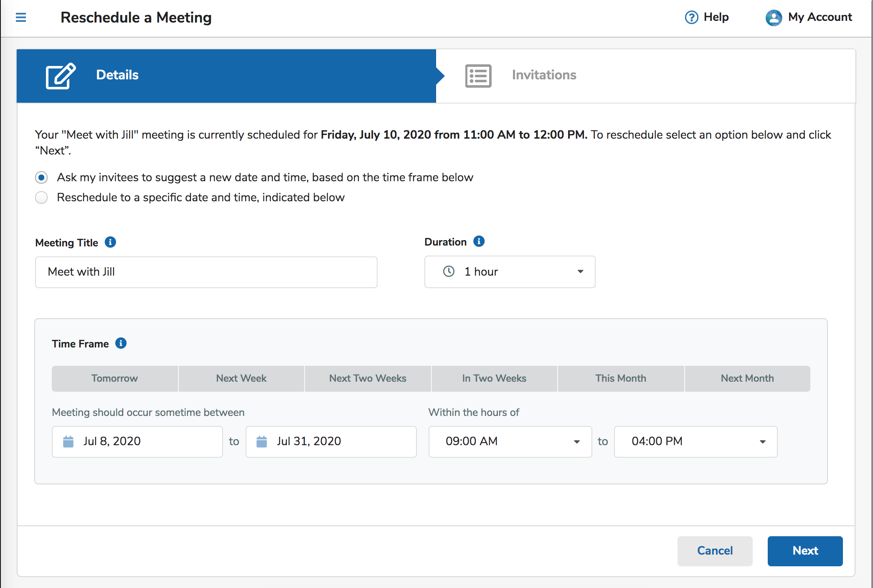
Task: Open the 09:00 AM start time dropdown
Action: (x=510, y=442)
